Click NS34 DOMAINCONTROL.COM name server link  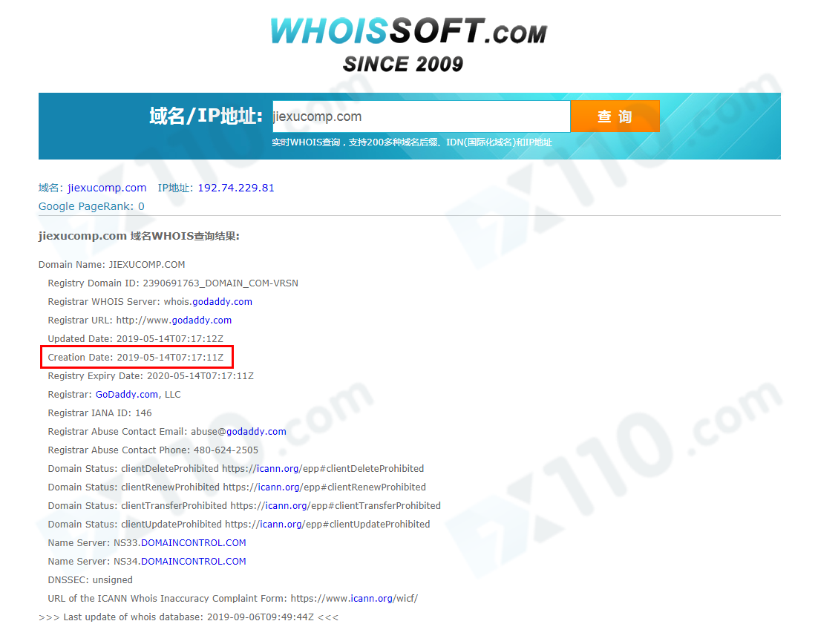pos(194,562)
